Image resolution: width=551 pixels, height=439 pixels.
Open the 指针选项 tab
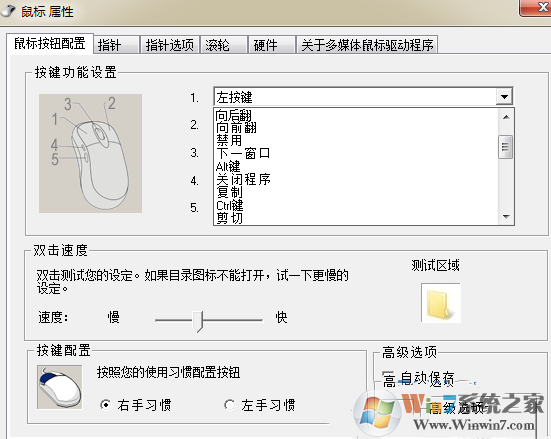(170, 45)
